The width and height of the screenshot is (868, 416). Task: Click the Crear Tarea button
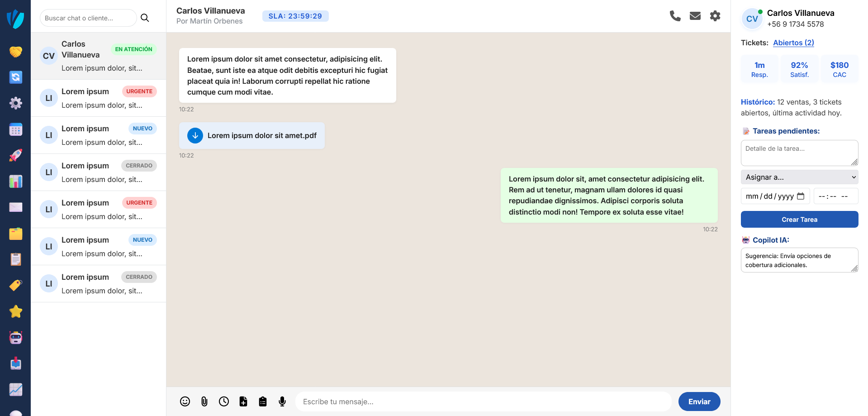[799, 220]
